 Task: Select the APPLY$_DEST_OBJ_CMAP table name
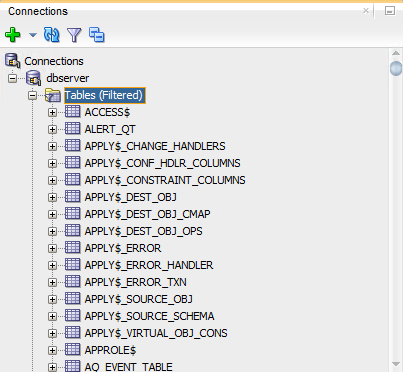point(147,214)
